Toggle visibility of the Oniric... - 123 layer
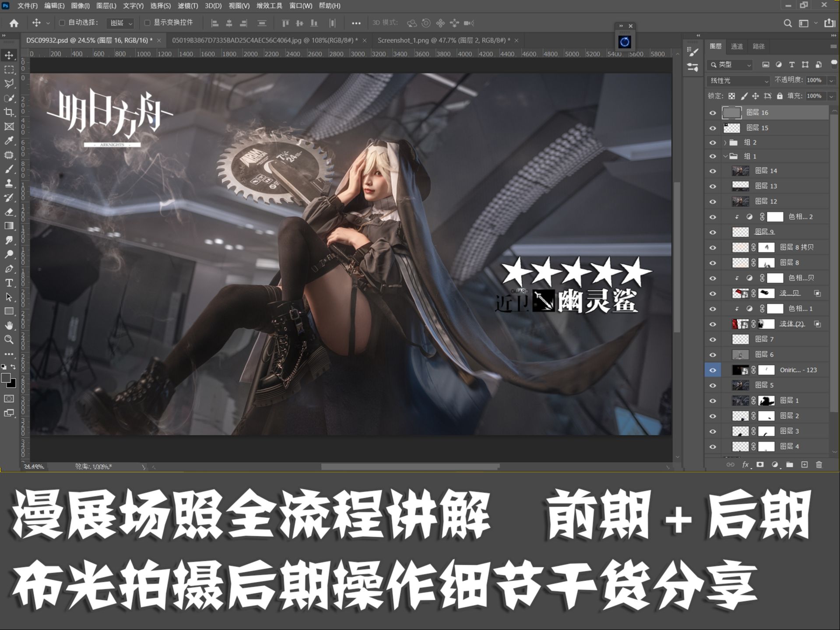The image size is (840, 630). pos(713,370)
